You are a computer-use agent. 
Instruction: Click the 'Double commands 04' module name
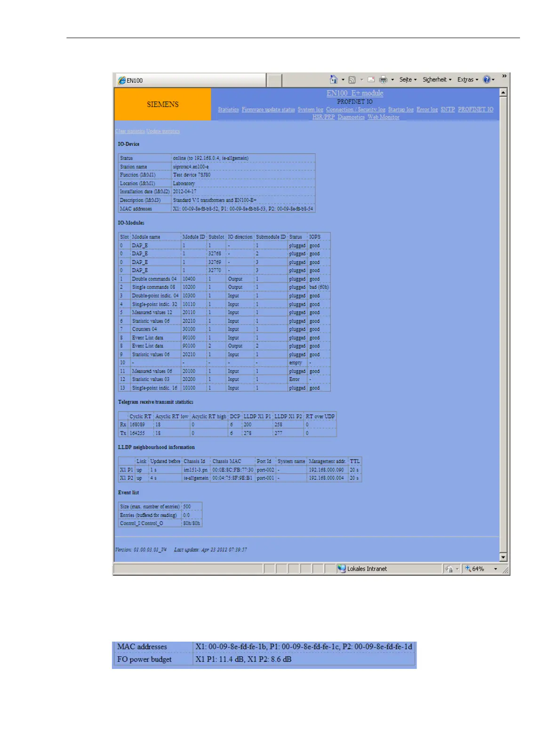(x=154, y=279)
